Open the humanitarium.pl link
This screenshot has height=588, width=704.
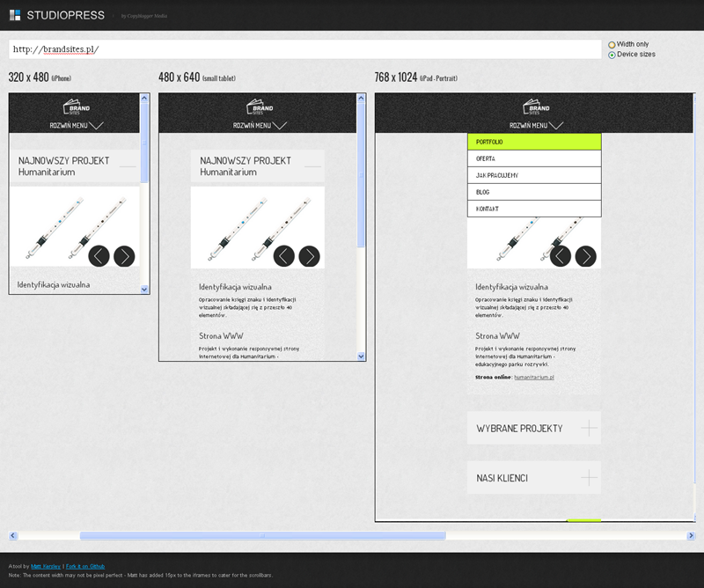[x=533, y=377]
